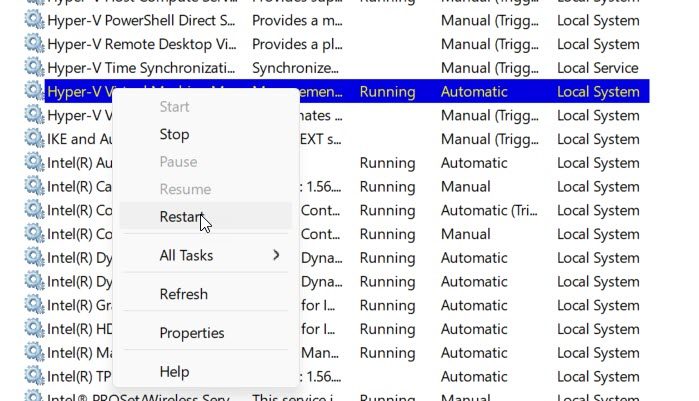This screenshot has height=401, width=699.
Task: Click the gear icon beside IKE and Au service
Action: [34, 139]
